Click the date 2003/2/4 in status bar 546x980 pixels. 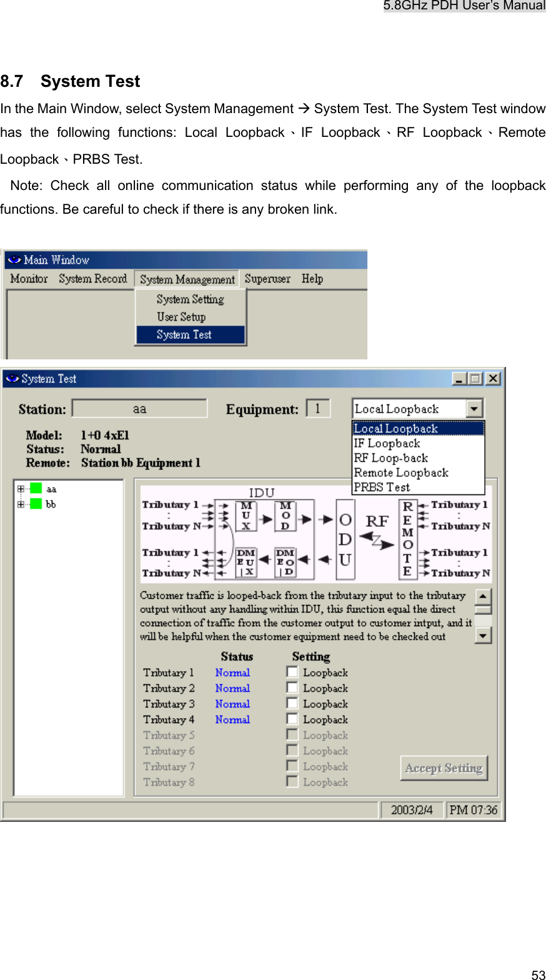412,810
